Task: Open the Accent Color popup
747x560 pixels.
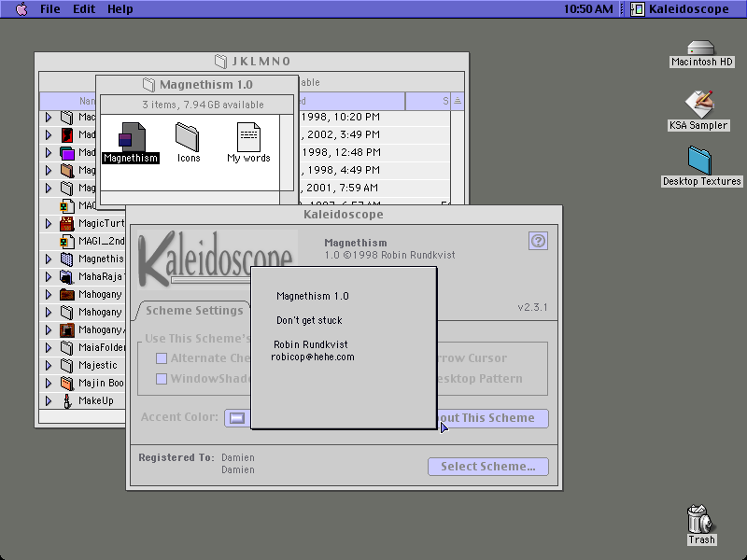Action: point(237,418)
